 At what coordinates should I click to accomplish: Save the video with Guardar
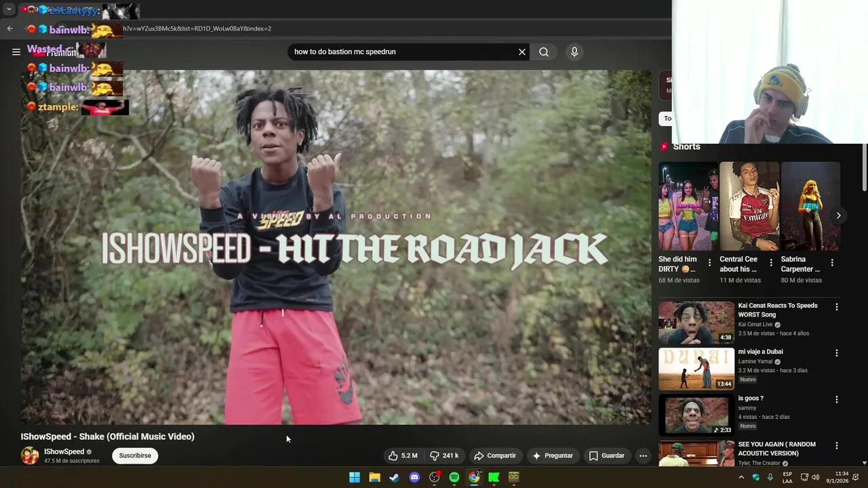[x=607, y=455]
